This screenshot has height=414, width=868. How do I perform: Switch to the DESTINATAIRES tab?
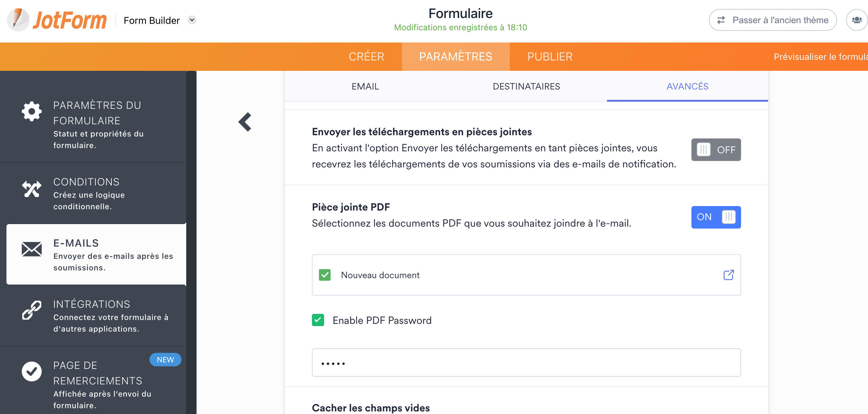[x=526, y=87]
